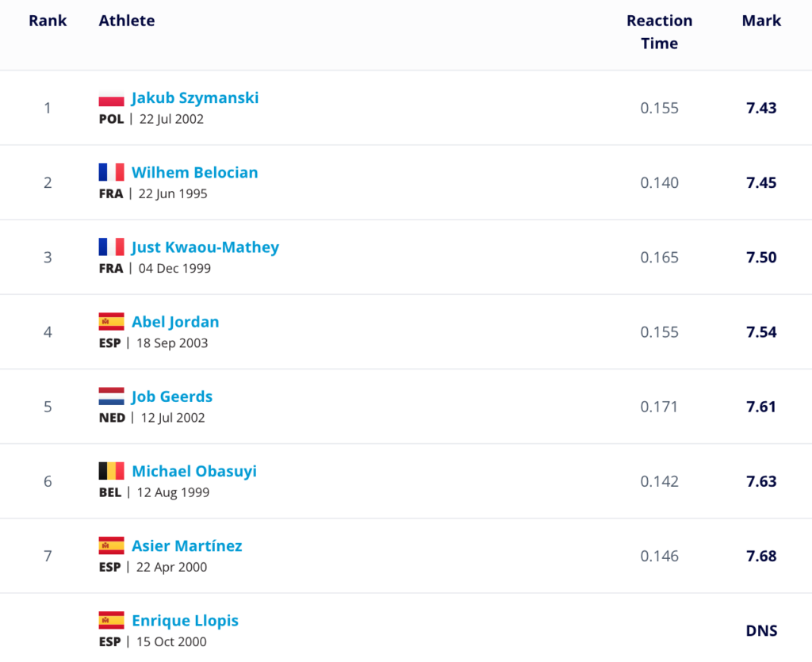Select the Job Geerds name link
Viewport: 812px width, 662px height.
172,396
